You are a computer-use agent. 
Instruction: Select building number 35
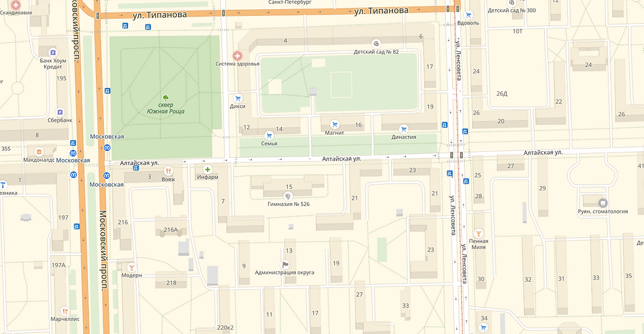click(628, 275)
